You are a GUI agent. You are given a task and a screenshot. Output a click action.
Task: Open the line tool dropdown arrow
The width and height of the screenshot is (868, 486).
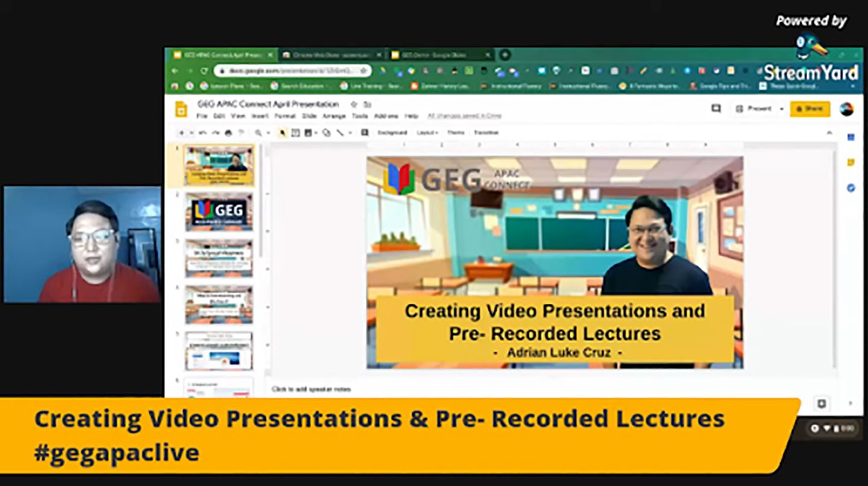[x=350, y=132]
